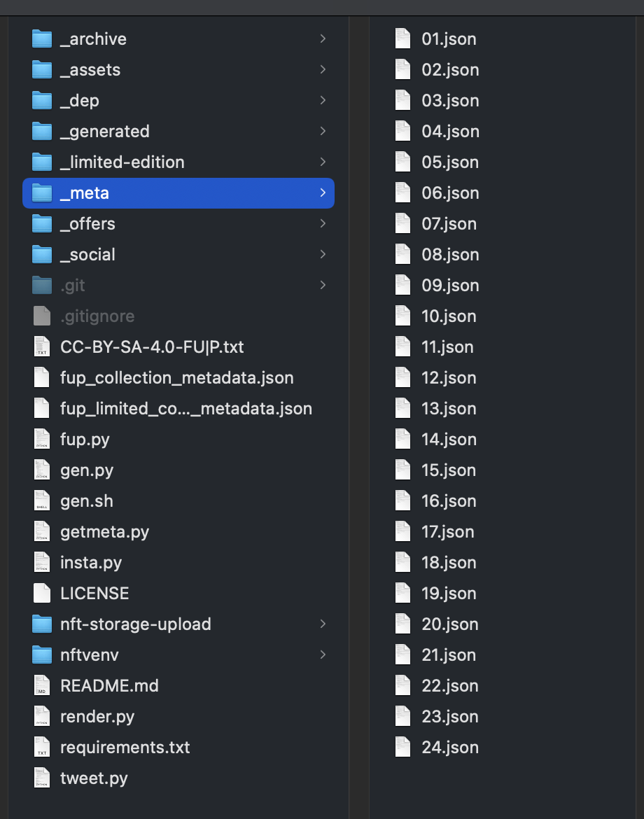
Task: Select fup_collection_metadata.json file
Action: (x=178, y=378)
